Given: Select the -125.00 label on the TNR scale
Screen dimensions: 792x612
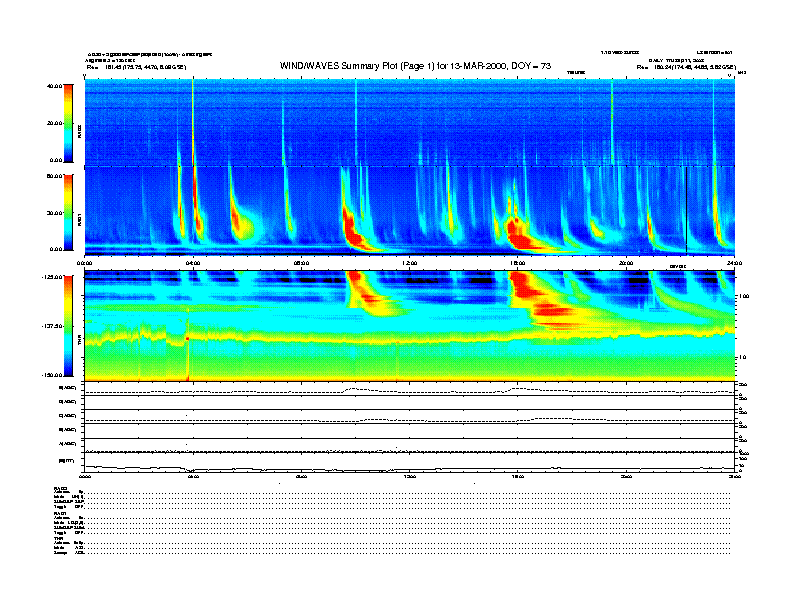Looking at the screenshot, I should pyautogui.click(x=52, y=277).
